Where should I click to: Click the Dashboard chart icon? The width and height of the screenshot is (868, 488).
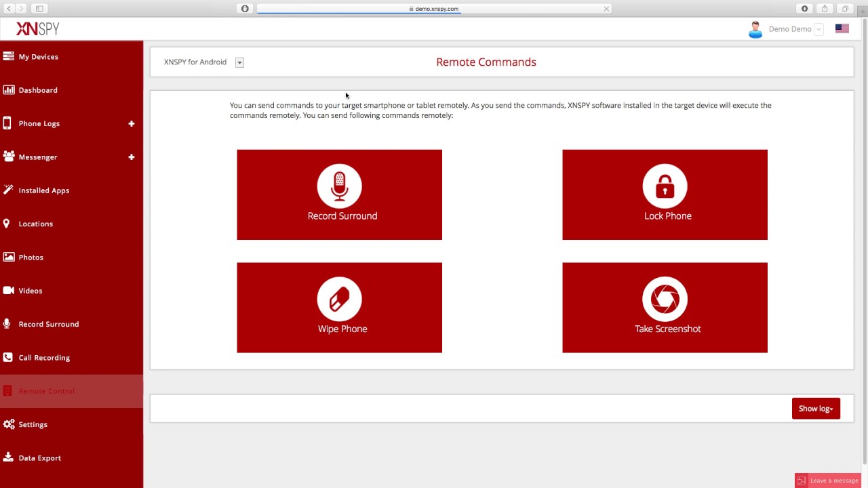tap(8, 89)
